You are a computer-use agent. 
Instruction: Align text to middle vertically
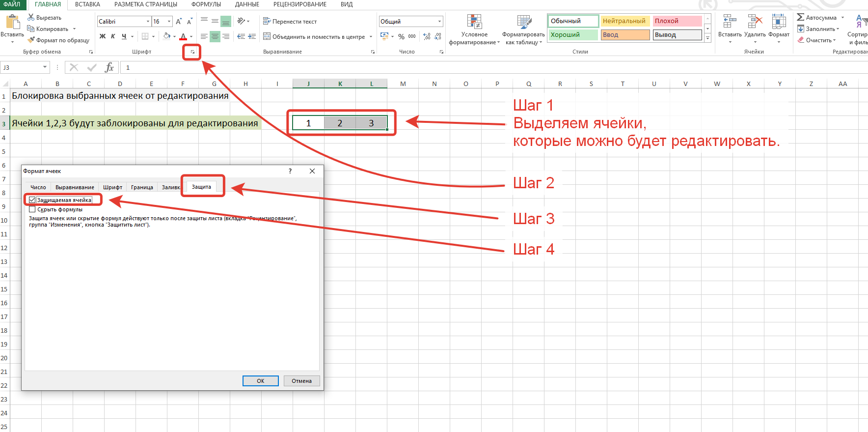(215, 21)
